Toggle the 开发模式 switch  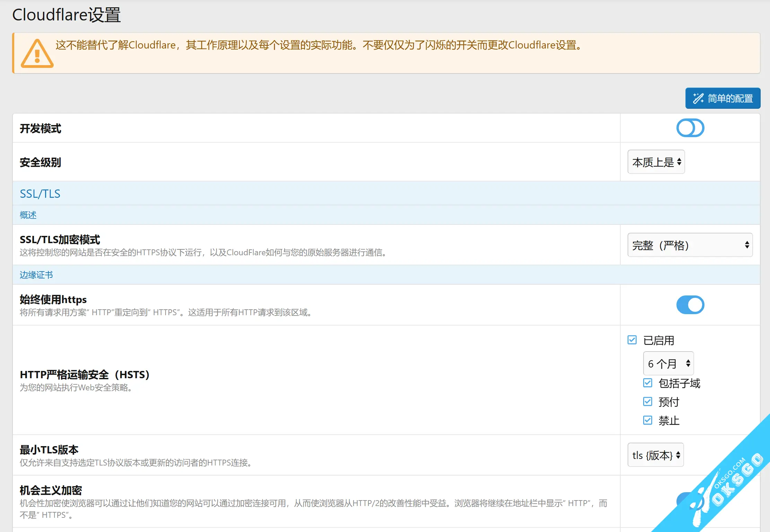(690, 128)
